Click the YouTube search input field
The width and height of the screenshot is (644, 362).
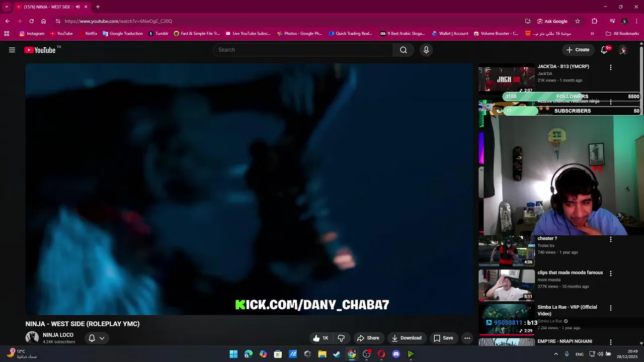pyautogui.click(x=303, y=50)
